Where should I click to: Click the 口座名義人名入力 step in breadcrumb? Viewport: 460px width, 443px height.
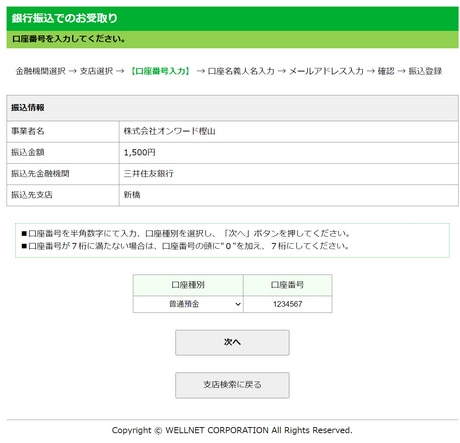(241, 71)
